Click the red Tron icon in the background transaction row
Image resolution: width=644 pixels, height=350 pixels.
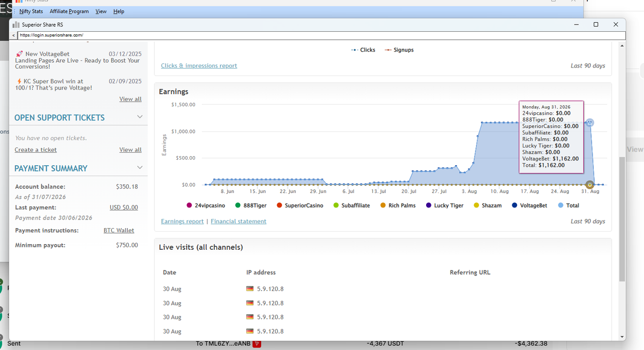pos(257,344)
